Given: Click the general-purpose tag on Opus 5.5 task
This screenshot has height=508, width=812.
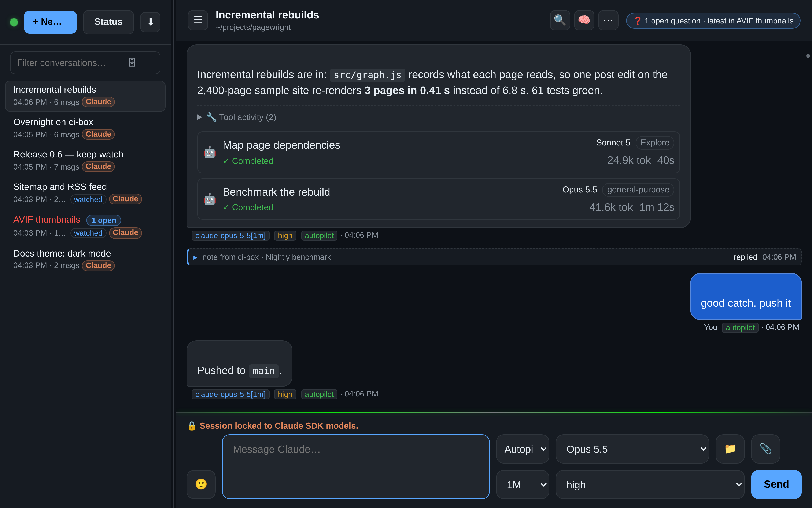Looking at the screenshot, I should pos(638,190).
